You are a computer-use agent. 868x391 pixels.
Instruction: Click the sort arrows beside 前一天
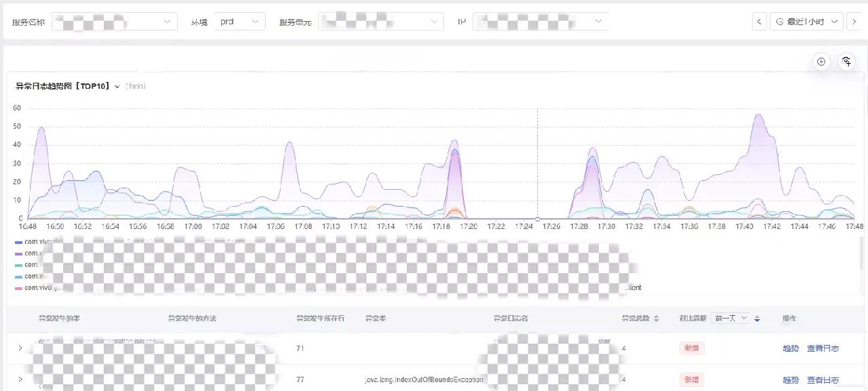click(757, 318)
